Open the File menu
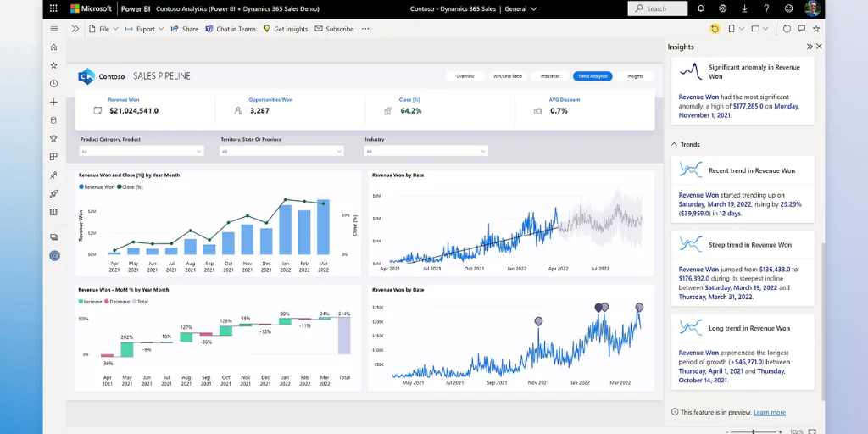This screenshot has width=868, height=434. pos(103,29)
